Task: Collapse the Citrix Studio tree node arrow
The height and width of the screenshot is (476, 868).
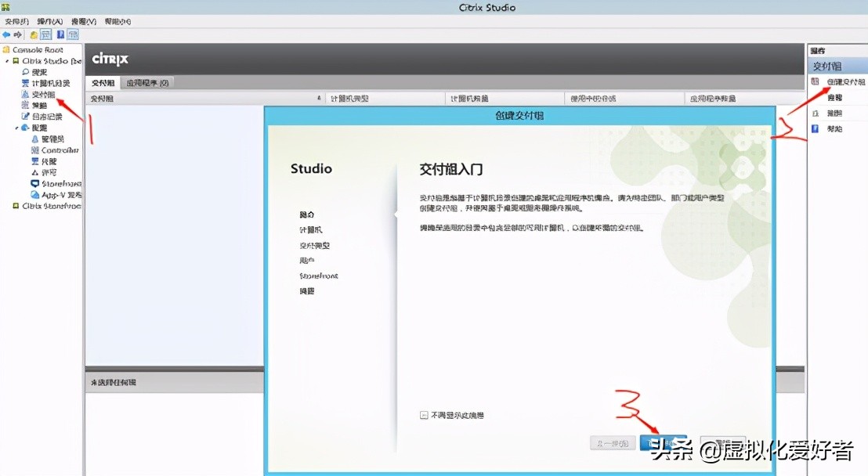Action: (x=7, y=61)
